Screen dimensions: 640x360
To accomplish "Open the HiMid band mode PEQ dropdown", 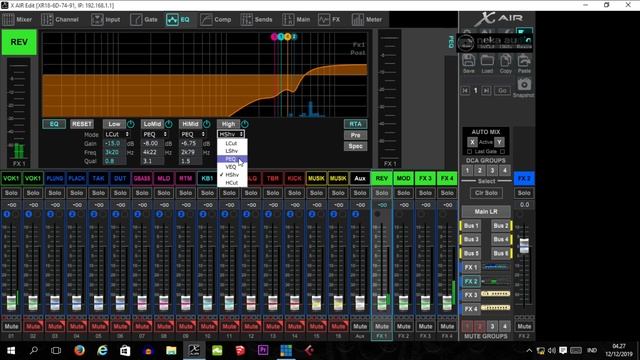I will [x=193, y=134].
